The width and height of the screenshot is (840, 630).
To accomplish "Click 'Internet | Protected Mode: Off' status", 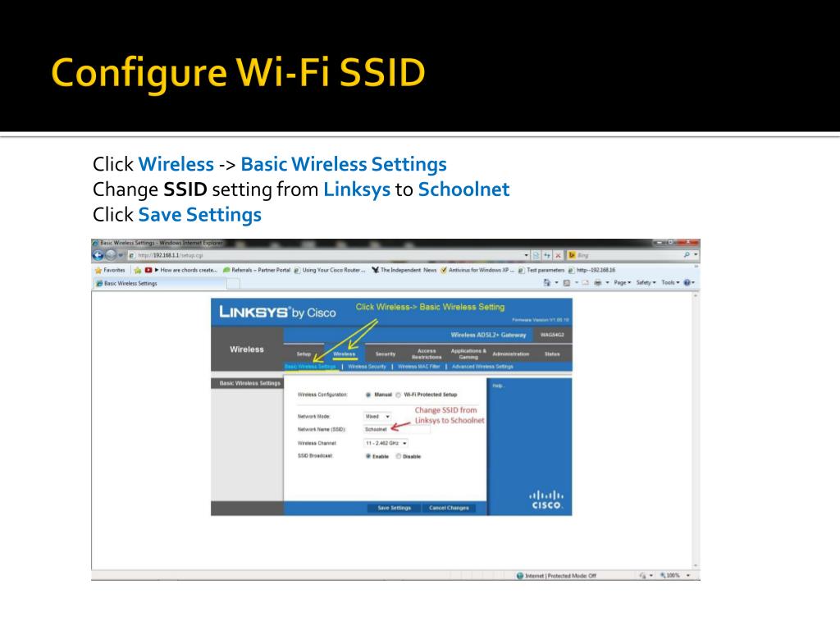I will pyautogui.click(x=560, y=576).
